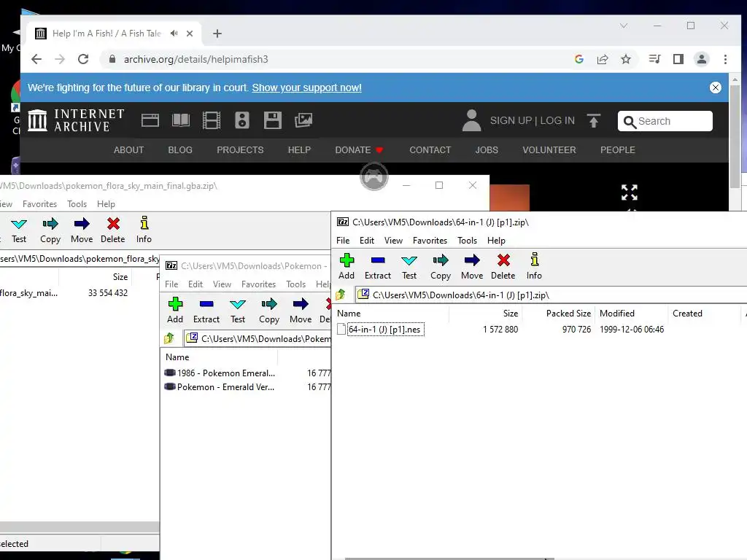Open the Internet Archive texts book icon
The width and height of the screenshot is (747, 560).
point(181,120)
